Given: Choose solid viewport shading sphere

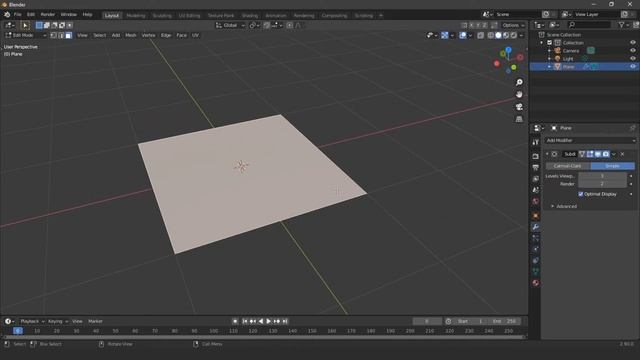Looking at the screenshot, I should tap(498, 36).
